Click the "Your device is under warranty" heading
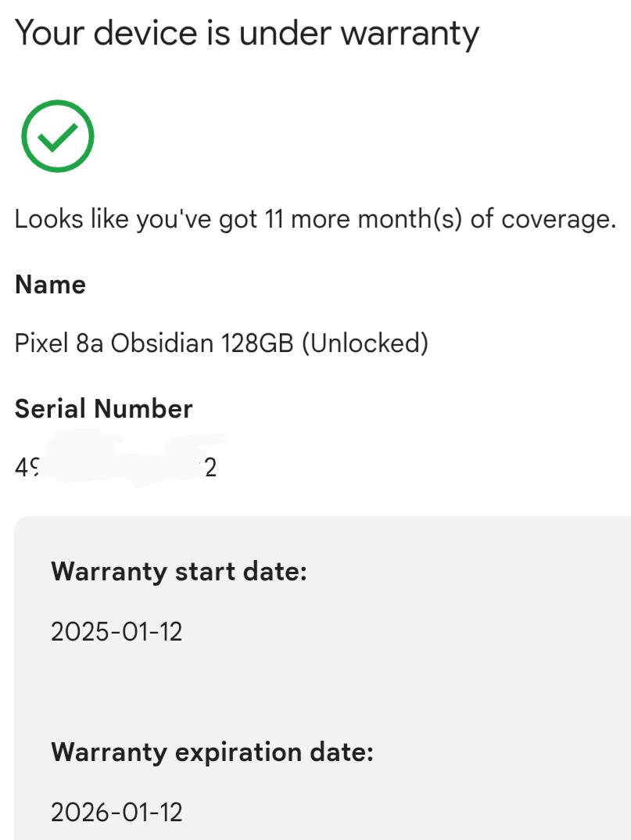This screenshot has width=631, height=840. (x=246, y=33)
